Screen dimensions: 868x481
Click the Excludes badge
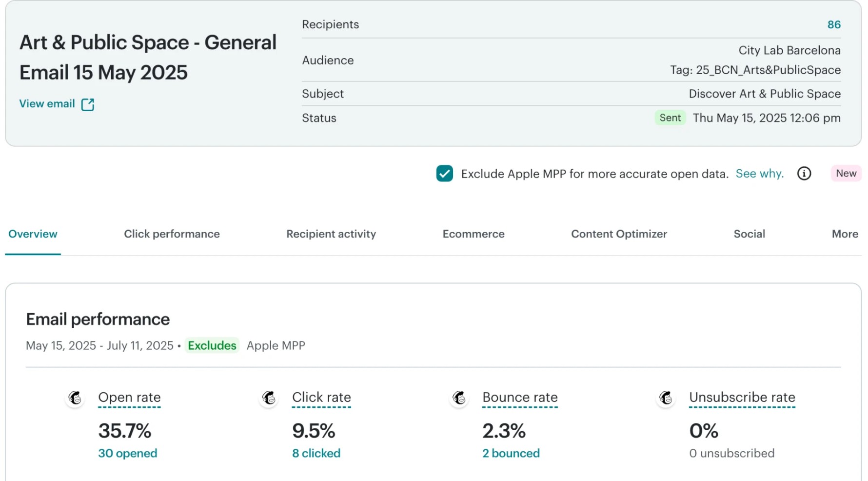[x=212, y=345]
